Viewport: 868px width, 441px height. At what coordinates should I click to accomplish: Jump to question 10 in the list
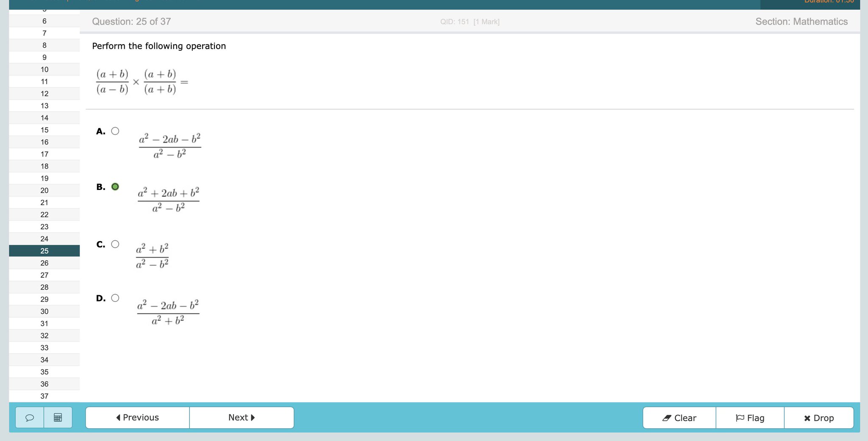point(45,70)
